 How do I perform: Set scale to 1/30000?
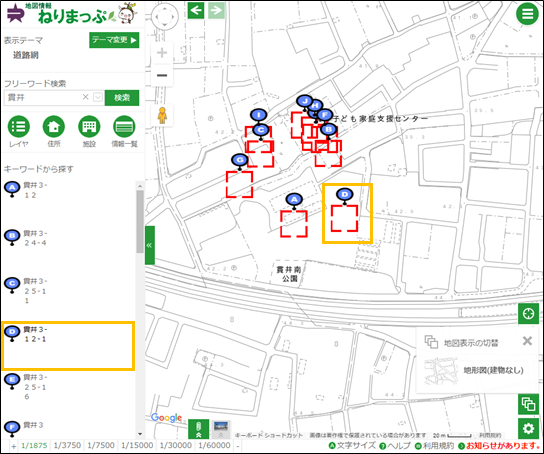(x=176, y=445)
